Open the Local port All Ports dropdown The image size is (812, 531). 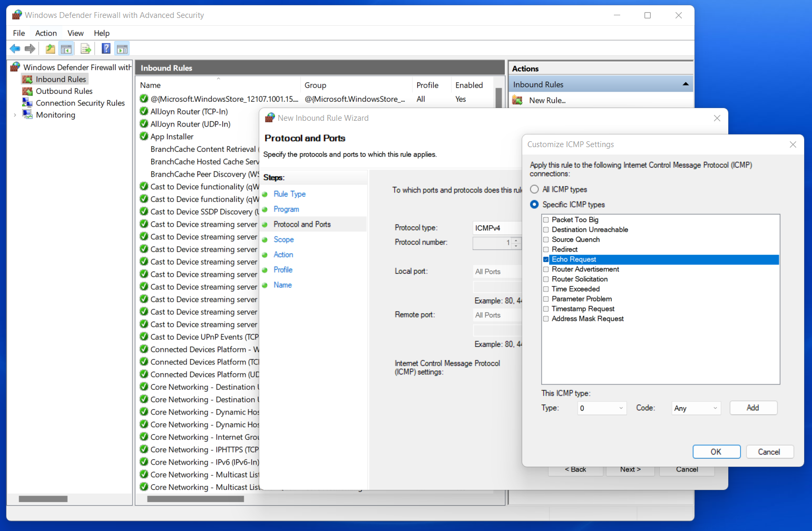pos(497,272)
